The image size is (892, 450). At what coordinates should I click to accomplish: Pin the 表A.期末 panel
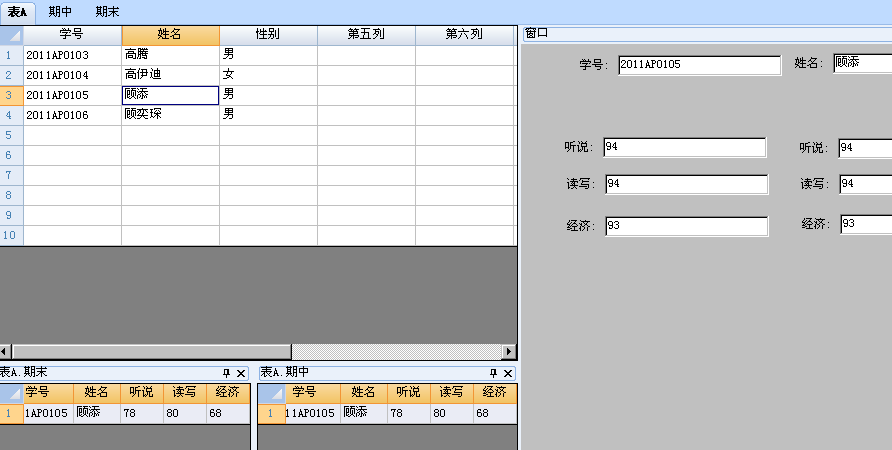point(226,373)
